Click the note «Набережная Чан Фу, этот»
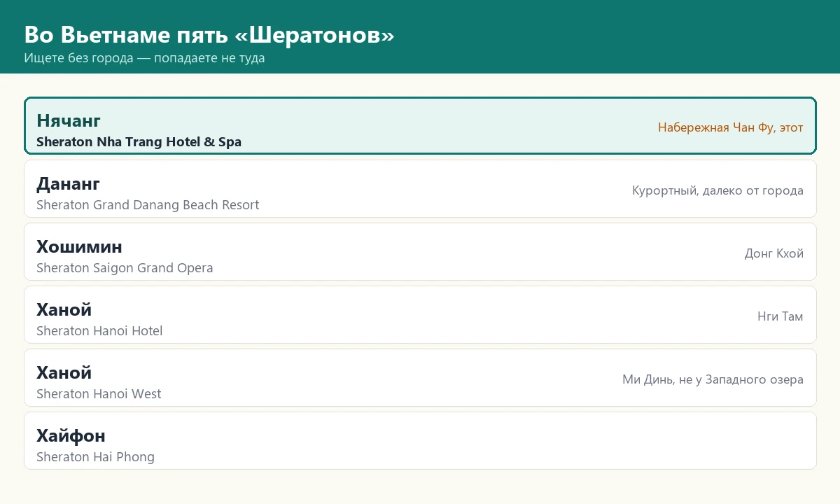Image resolution: width=840 pixels, height=504 pixels. 730,127
